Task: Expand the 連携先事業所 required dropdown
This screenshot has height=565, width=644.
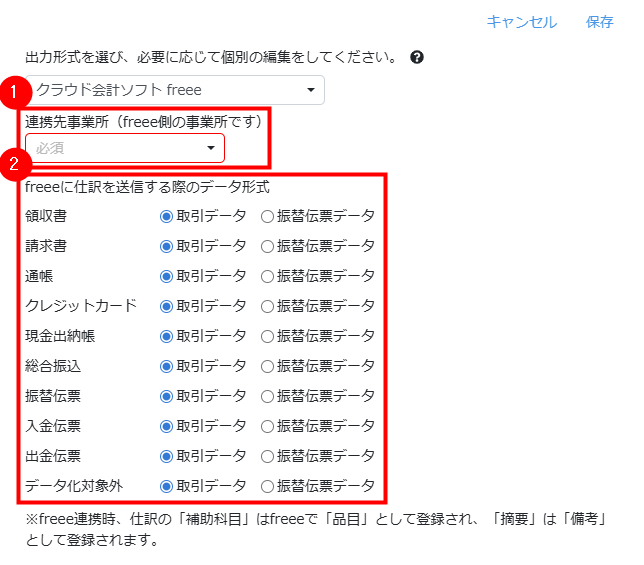Action: pos(125,148)
